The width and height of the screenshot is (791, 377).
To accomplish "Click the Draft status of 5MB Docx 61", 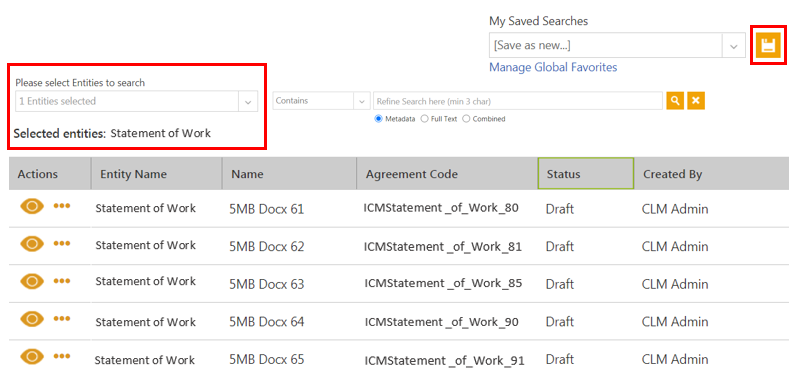I will pyautogui.click(x=560, y=209).
